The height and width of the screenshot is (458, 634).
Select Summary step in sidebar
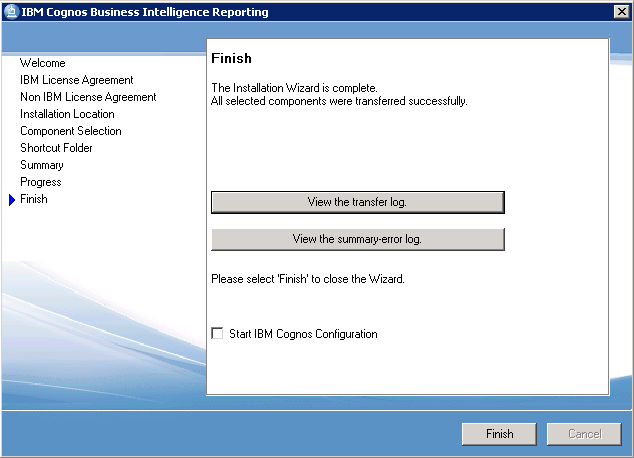tap(42, 165)
